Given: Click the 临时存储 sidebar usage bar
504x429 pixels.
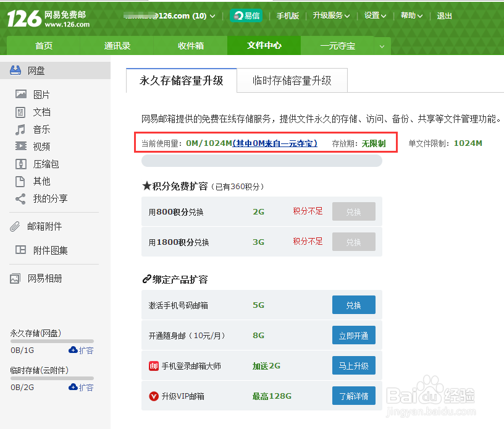Looking at the screenshot, I should tap(52, 378).
